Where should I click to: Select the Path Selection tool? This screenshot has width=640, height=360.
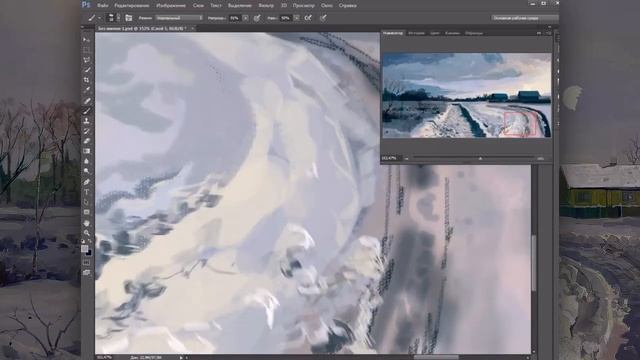(x=87, y=202)
